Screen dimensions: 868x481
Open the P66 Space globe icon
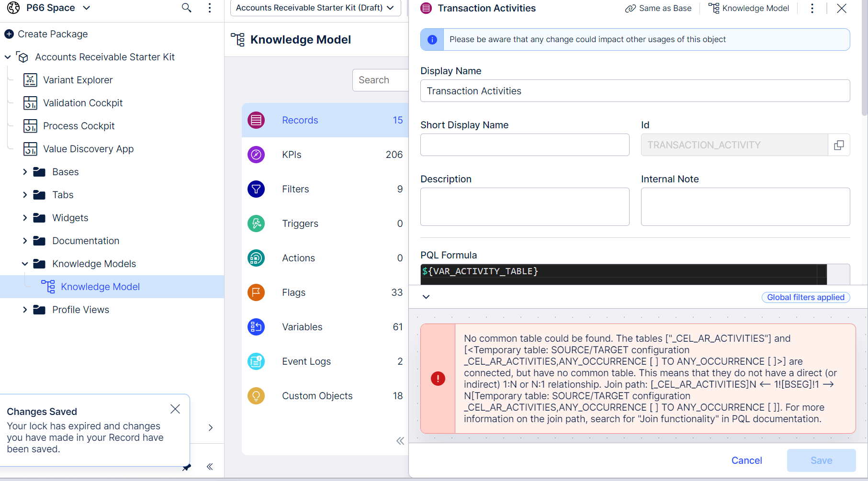pyautogui.click(x=13, y=8)
